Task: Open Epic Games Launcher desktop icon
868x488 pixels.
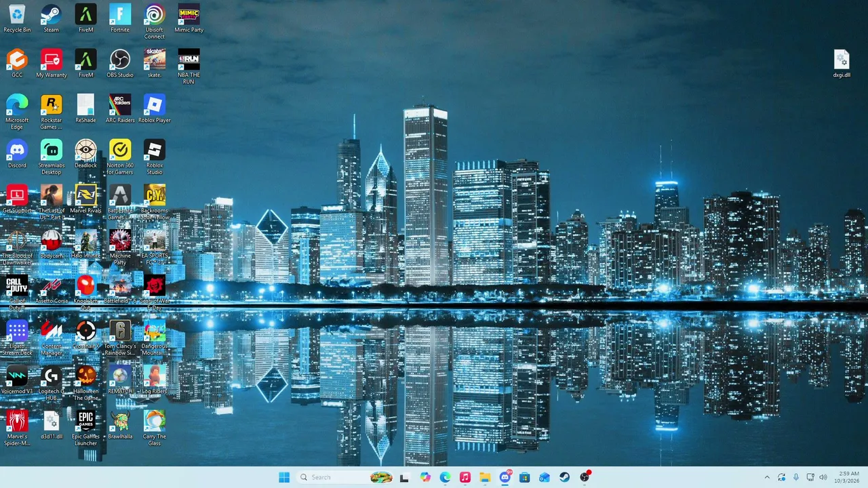Action: 85,428
